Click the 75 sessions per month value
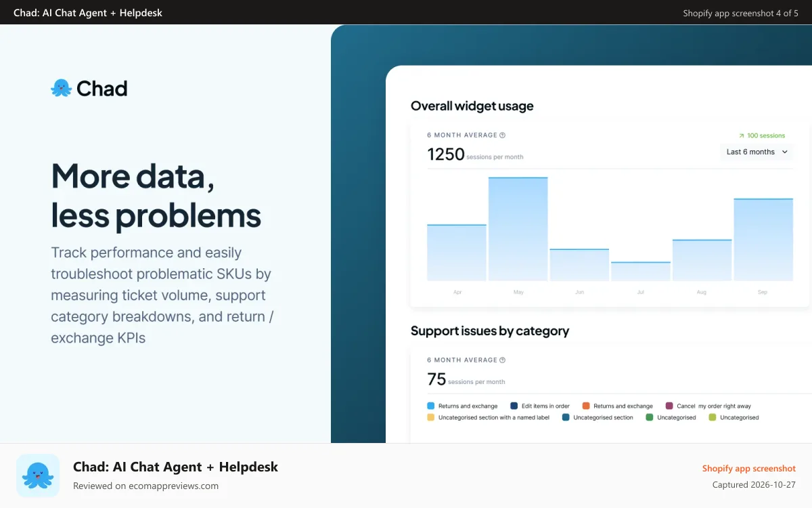The image size is (812, 508). 466,379
